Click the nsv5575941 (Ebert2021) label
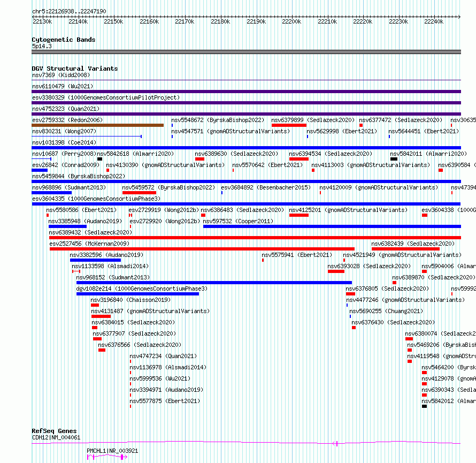This screenshot has width=476, height=463. point(297,255)
